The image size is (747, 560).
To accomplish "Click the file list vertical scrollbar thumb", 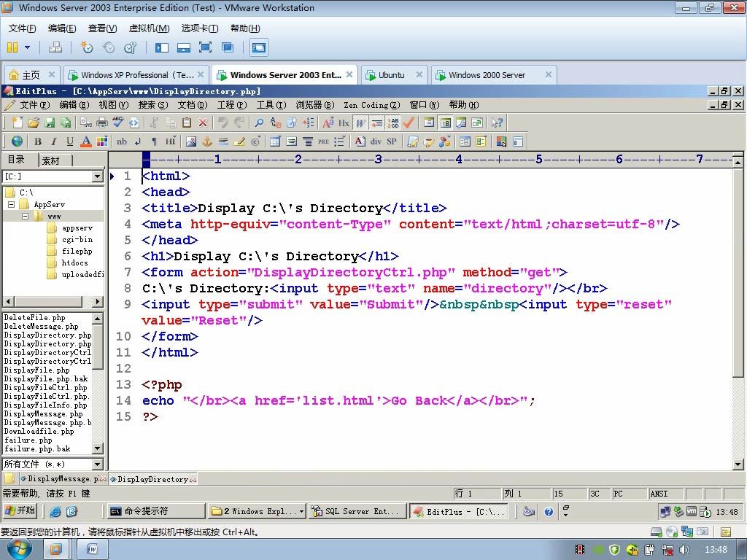I will 98,346.
